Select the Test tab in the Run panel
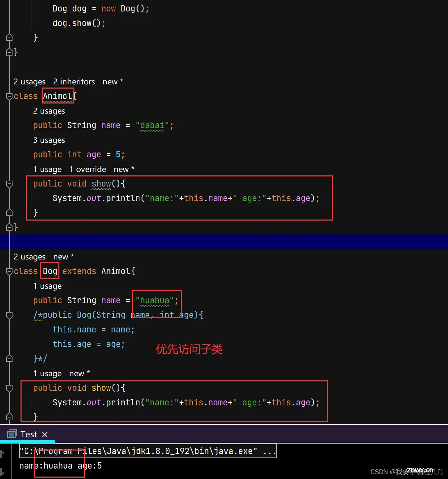 click(x=29, y=435)
